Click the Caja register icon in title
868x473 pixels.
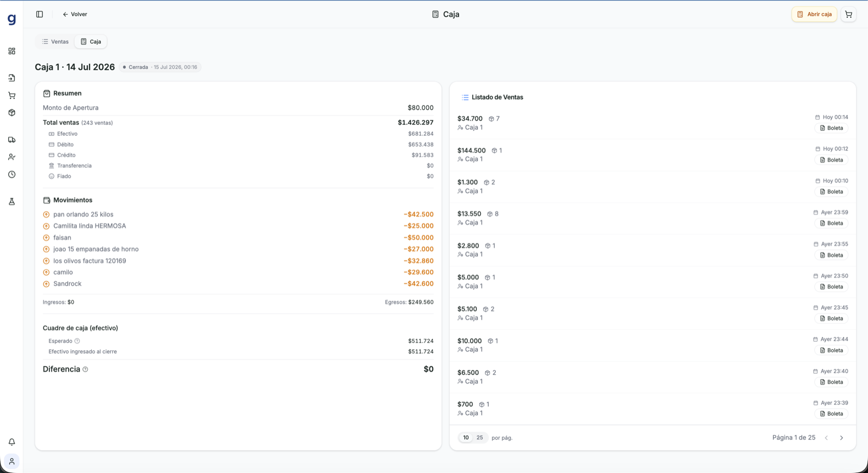tap(435, 14)
